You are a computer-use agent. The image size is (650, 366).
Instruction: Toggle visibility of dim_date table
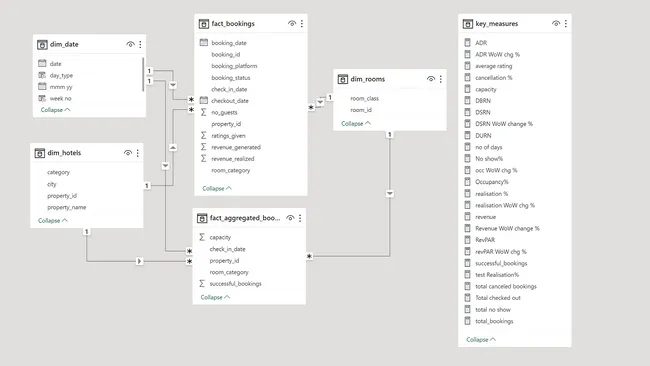click(x=130, y=44)
